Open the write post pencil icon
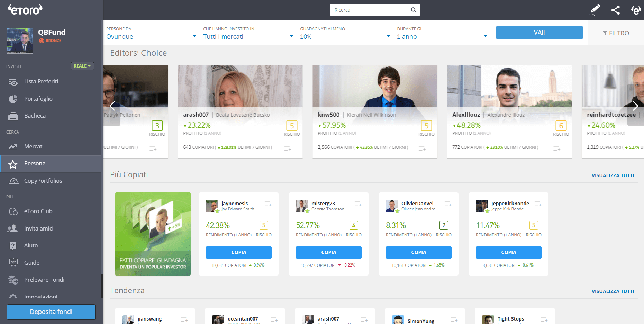This screenshot has width=644, height=324. (595, 10)
